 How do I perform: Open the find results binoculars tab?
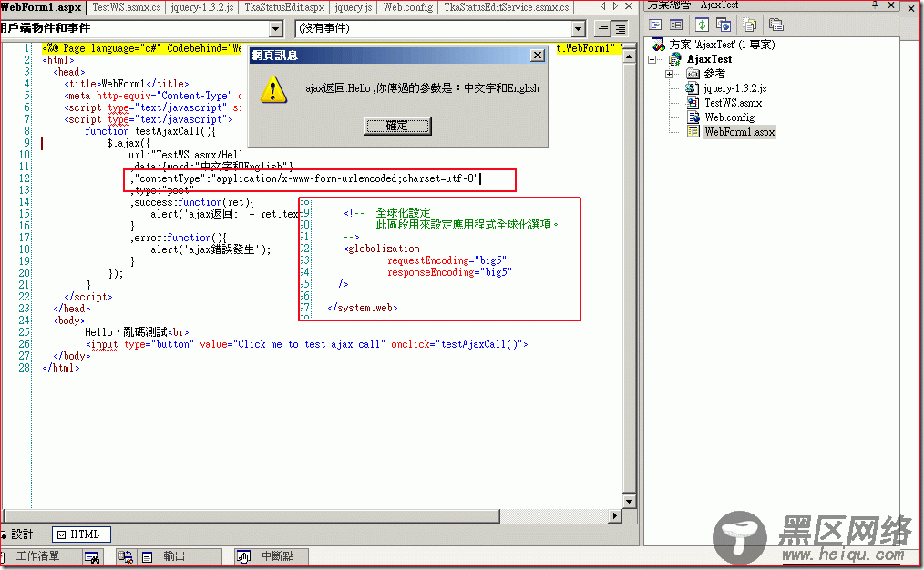[x=92, y=556]
